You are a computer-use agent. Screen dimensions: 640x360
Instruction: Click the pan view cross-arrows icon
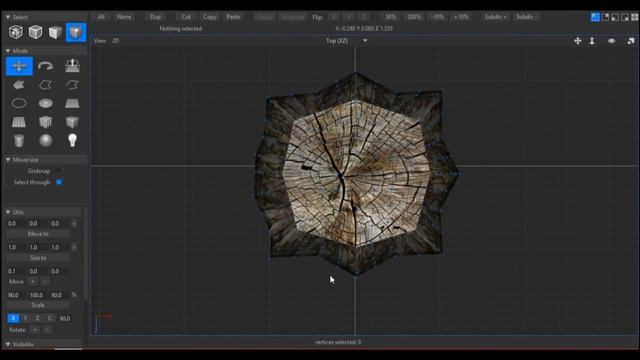coord(578,41)
